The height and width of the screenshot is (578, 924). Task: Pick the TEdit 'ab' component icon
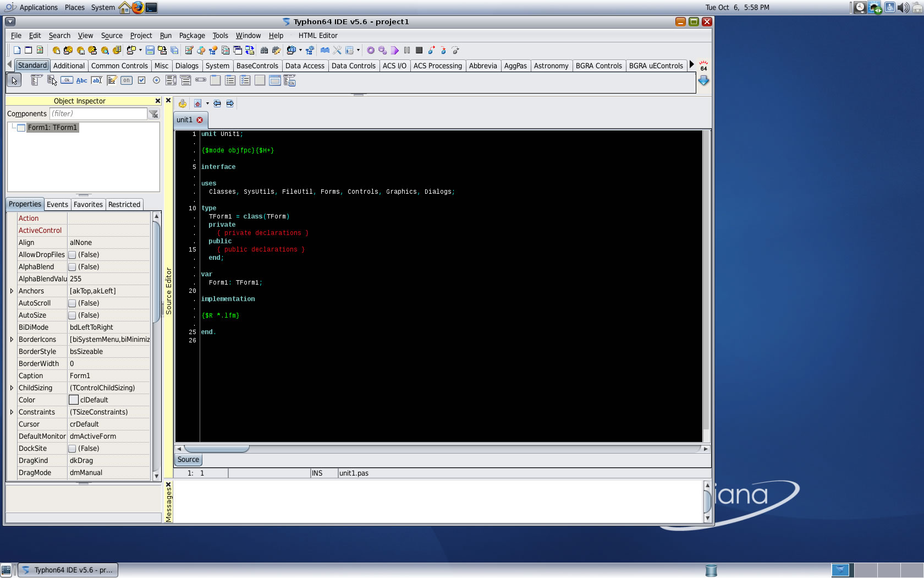[97, 80]
